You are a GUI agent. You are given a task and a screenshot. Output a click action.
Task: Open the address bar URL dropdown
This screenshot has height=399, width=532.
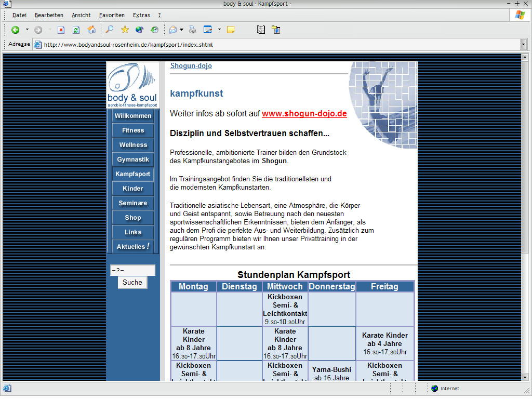523,45
